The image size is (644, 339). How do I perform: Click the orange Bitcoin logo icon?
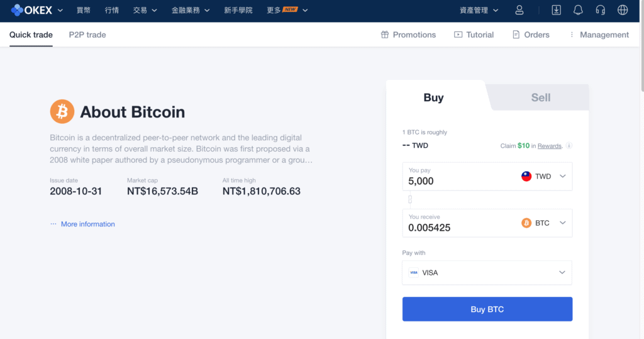coord(62,111)
